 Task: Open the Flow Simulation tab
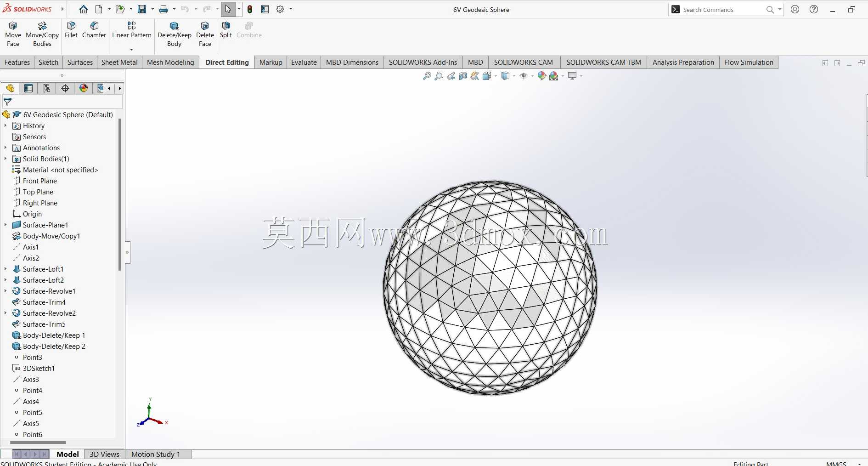click(x=749, y=63)
